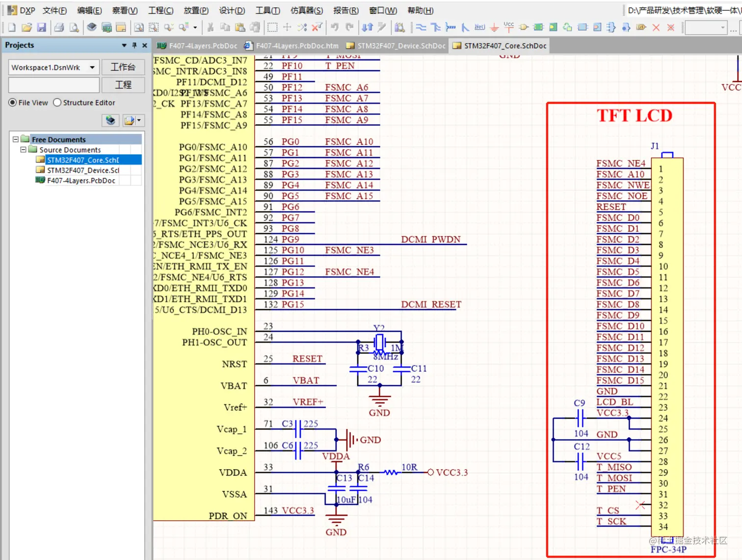
Task: Select F407-4Layers.PcbDoc in the project tree
Action: 81,181
